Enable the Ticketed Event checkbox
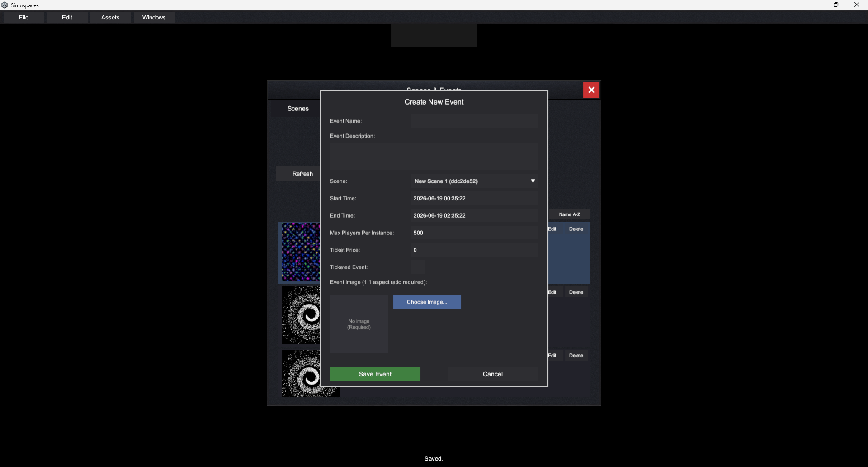This screenshot has height=467, width=868. [418, 267]
